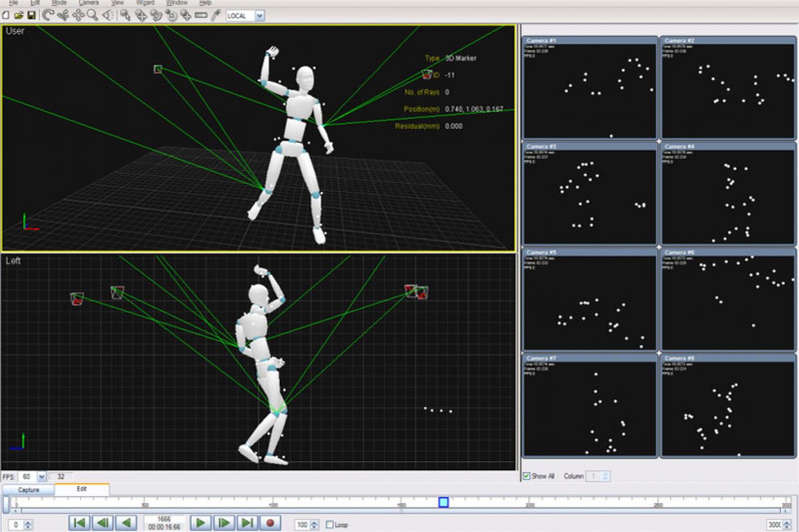799x532 pixels.
Task: Open the Camera menu
Action: coord(88,3)
